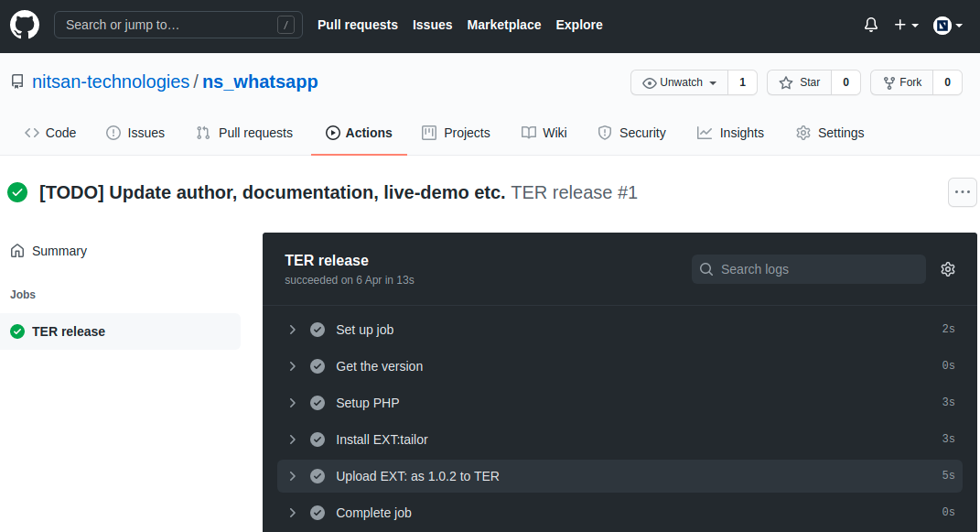Open the nitsan-technologies profile link
980x532 pixels.
pyautogui.click(x=110, y=81)
